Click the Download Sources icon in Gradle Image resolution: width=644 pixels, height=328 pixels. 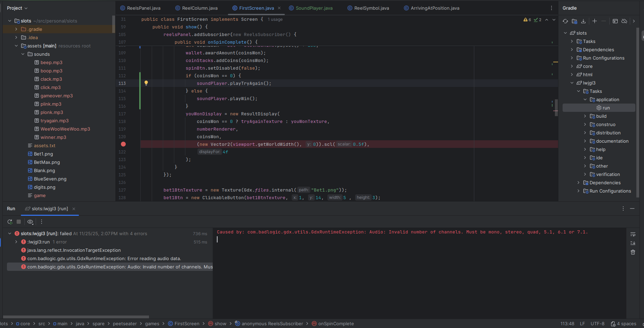click(583, 21)
